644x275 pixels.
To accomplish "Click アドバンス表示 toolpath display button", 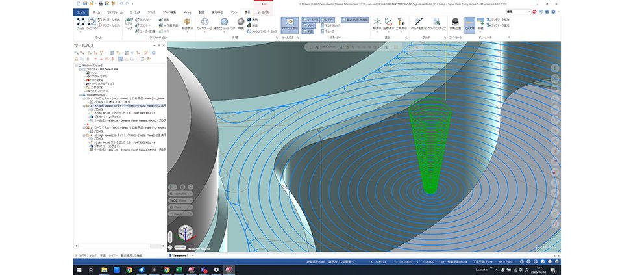I will pyautogui.click(x=290, y=24).
